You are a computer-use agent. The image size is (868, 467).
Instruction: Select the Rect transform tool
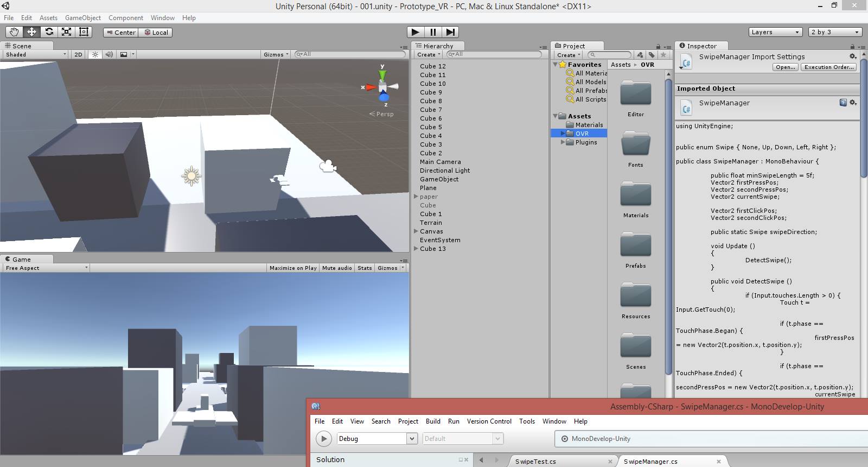[84, 32]
